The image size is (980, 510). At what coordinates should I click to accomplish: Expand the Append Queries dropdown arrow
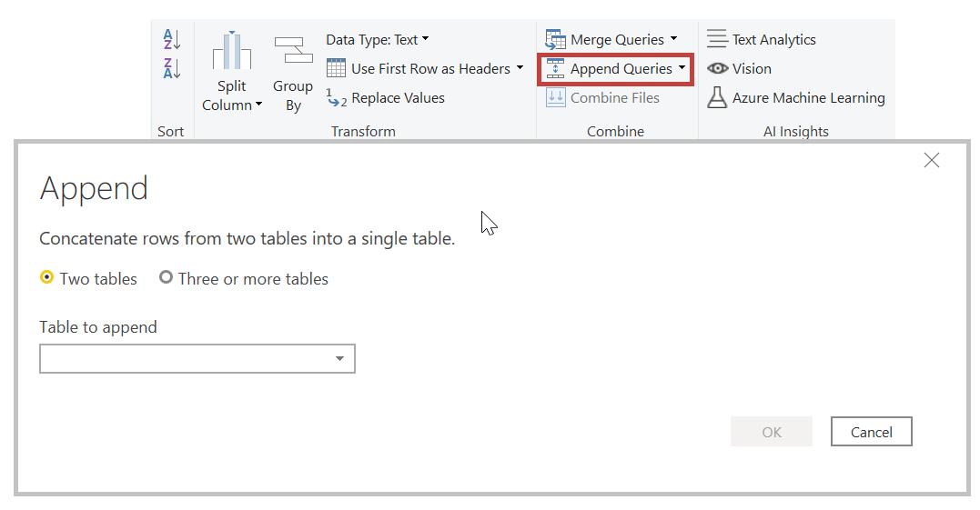[682, 67]
